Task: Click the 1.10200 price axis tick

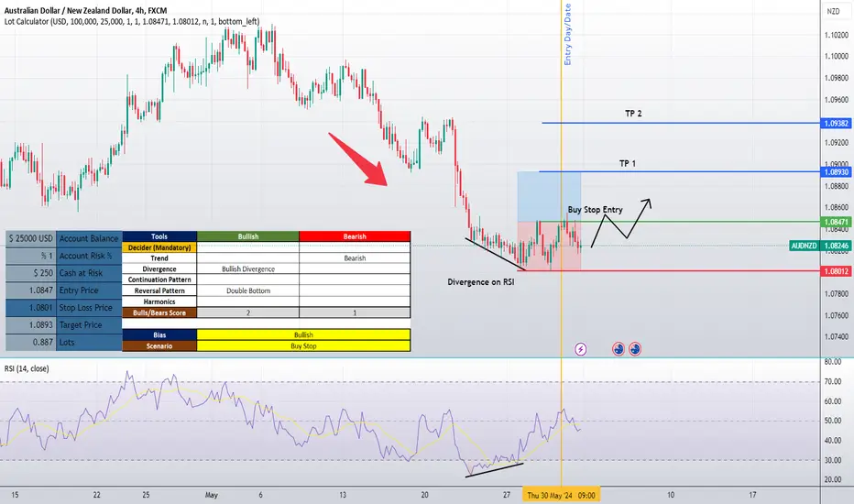Action: point(836,35)
